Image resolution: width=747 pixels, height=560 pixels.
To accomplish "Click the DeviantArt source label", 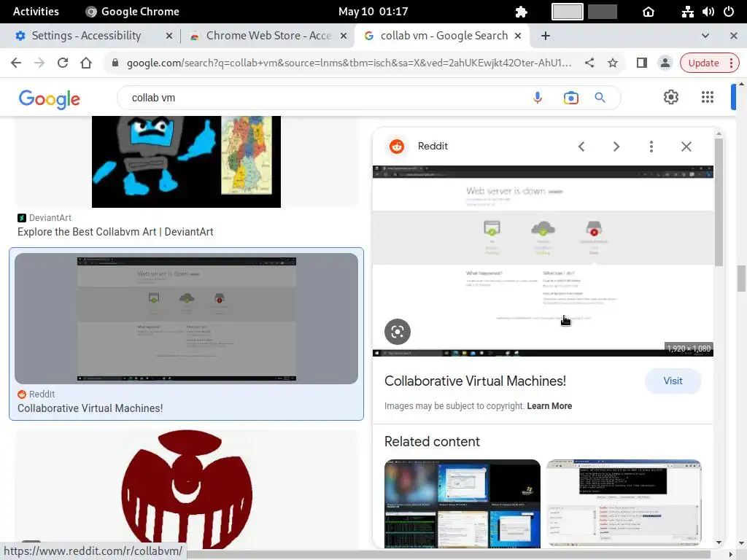I will [x=50, y=217].
